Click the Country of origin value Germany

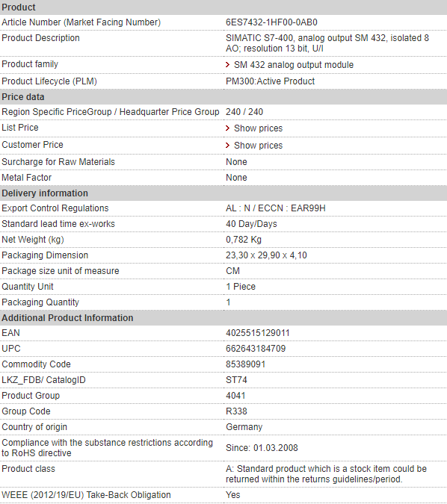click(244, 427)
